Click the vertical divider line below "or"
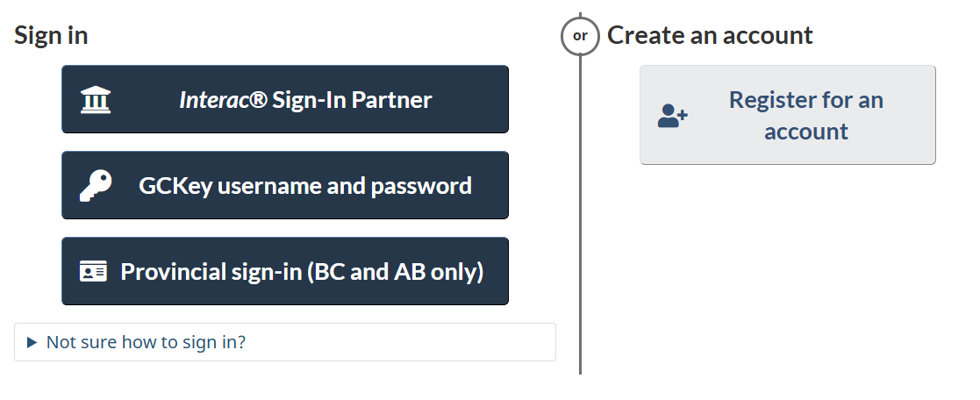The width and height of the screenshot is (980, 400). (580, 219)
